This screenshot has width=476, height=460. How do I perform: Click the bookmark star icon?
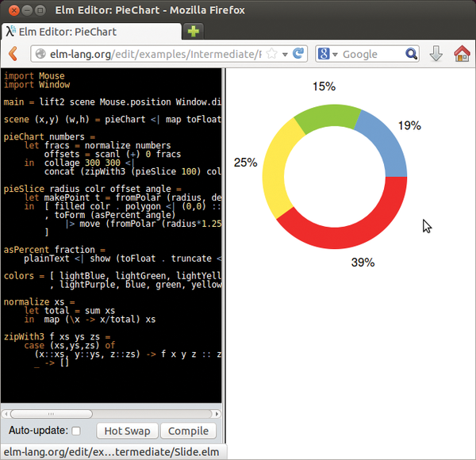(271, 54)
